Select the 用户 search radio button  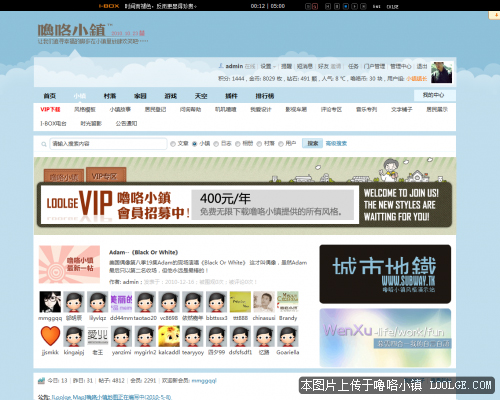pyautogui.click(x=281, y=144)
